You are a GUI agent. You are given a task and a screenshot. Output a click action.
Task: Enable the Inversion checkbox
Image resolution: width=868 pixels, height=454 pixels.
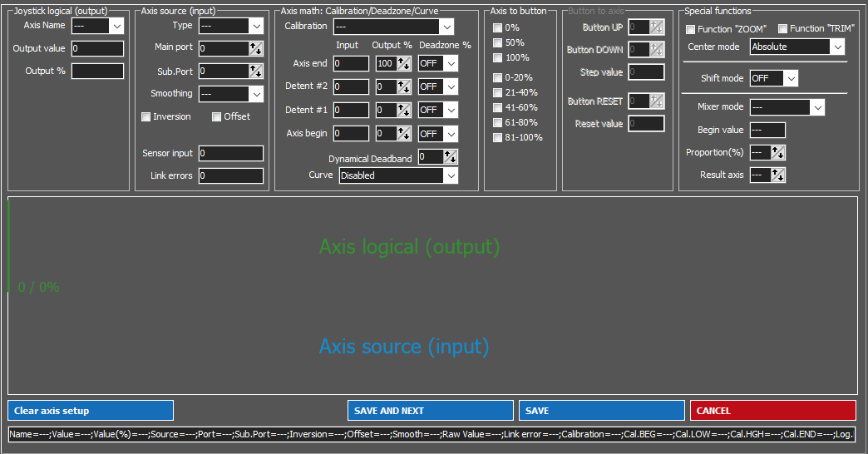pyautogui.click(x=146, y=116)
